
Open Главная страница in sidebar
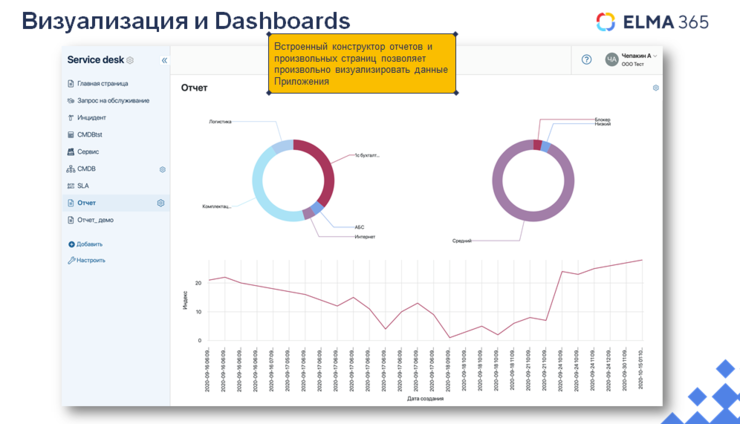[102, 84]
